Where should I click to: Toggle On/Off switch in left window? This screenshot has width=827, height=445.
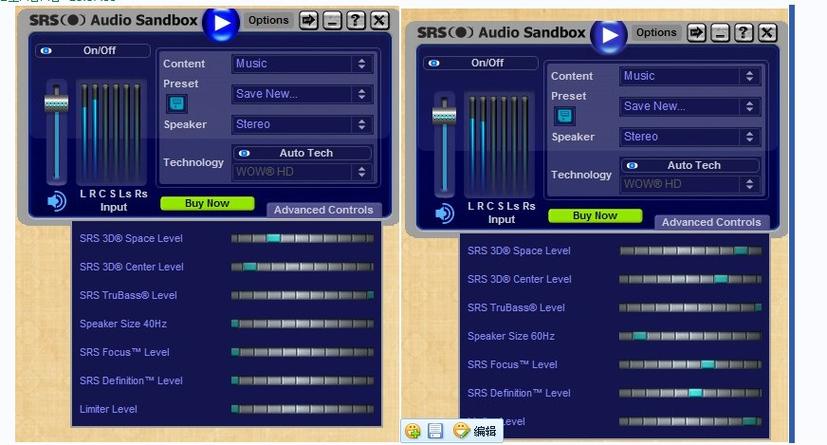pos(93,51)
